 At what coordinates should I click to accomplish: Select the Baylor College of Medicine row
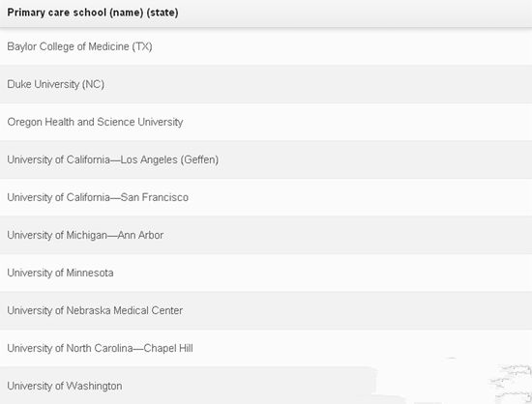(x=266, y=46)
